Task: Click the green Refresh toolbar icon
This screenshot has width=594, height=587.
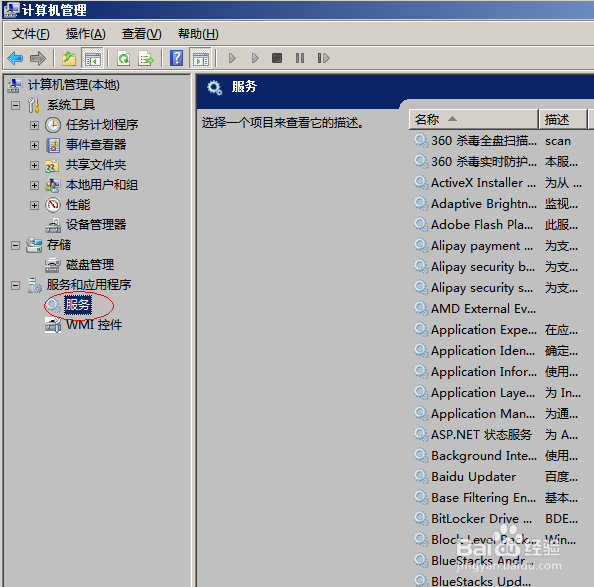Action: pyautogui.click(x=124, y=58)
